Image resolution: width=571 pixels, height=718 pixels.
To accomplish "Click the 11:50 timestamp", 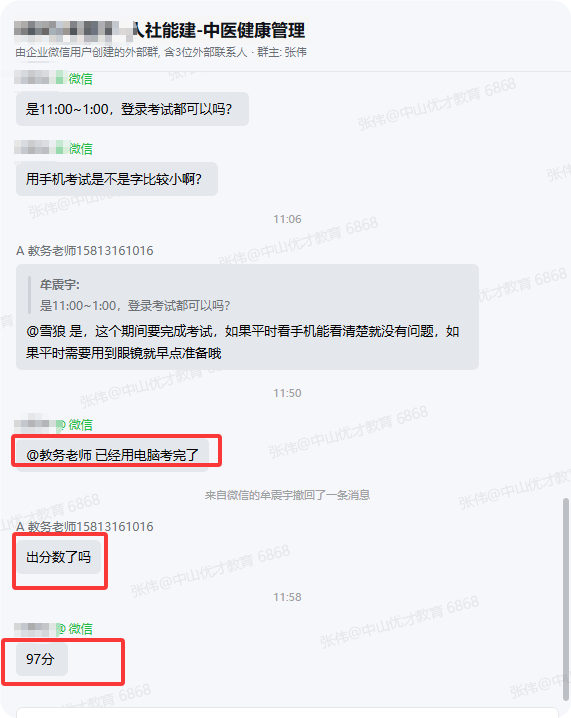I will coord(287,393).
